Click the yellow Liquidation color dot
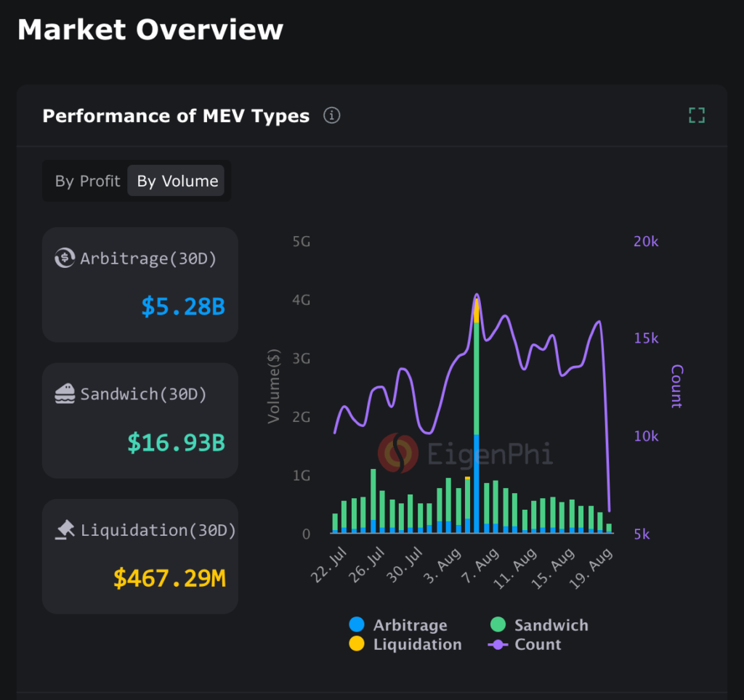The image size is (744, 700). click(355, 644)
